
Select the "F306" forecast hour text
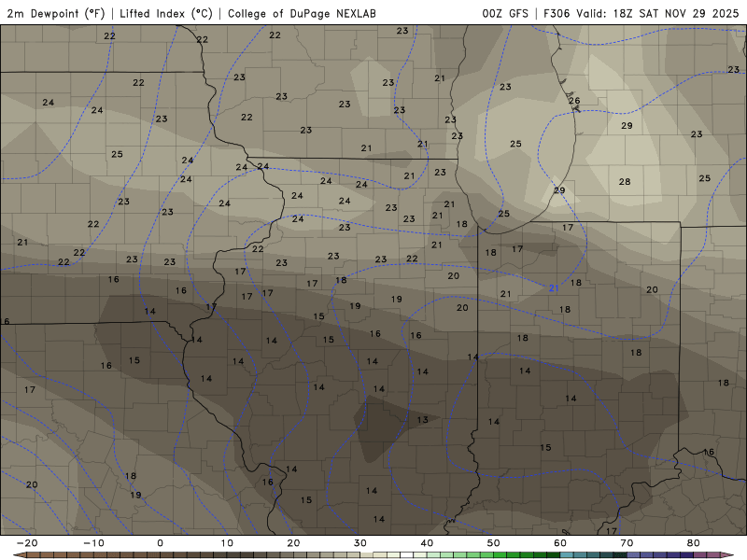click(557, 14)
